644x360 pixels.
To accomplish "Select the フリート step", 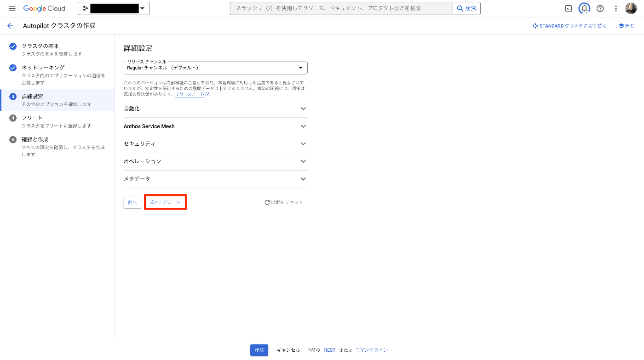I will [x=57, y=121].
